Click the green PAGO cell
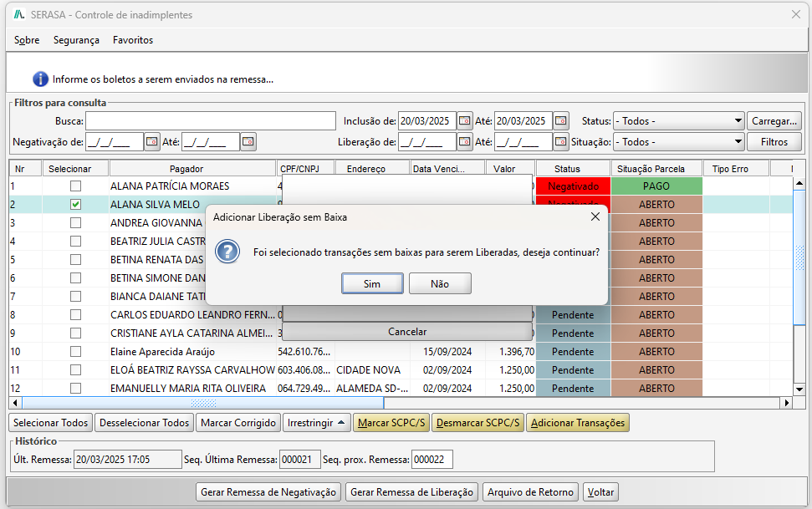The image size is (812, 509). (656, 186)
